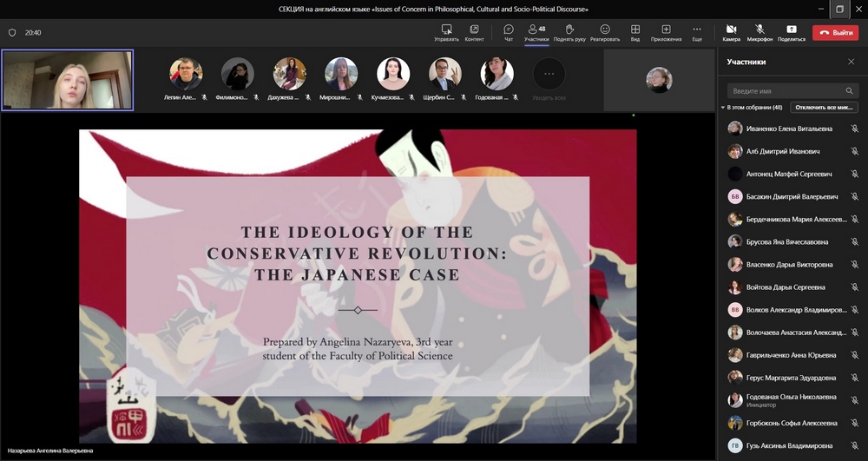Click muted mic icon for Антонец Матфей
The image size is (868, 461).
[855, 174]
